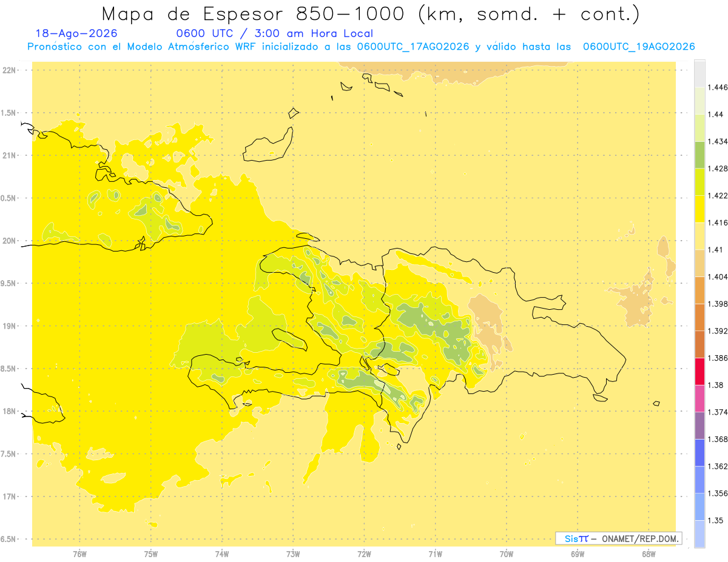Click the colorbar value 1.35

(716, 520)
